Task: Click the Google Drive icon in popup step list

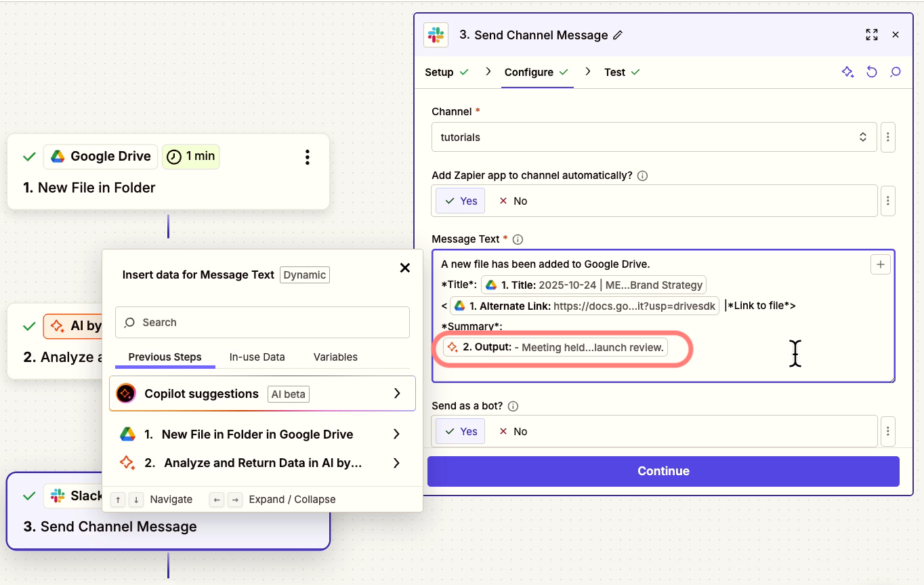Action: coord(127,435)
